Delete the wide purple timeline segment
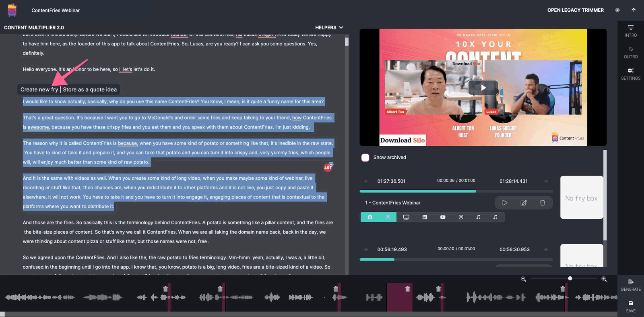Viewport: 644px width, 317px height. (407, 289)
